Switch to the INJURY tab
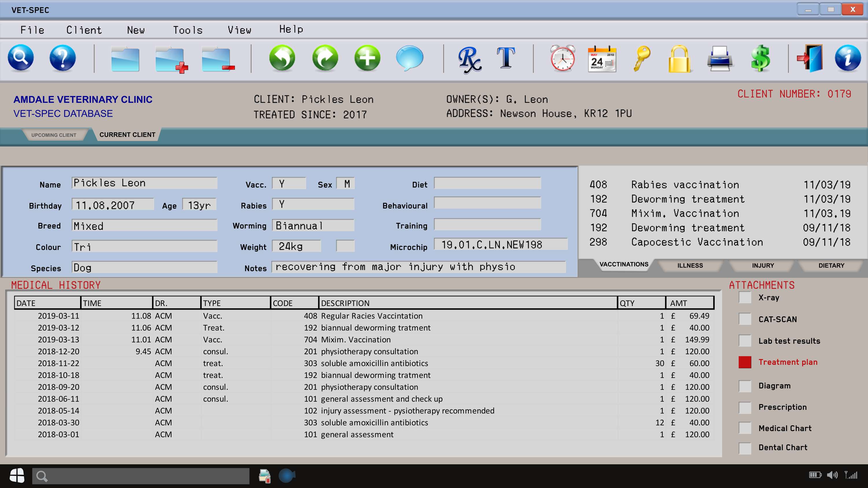 click(763, 266)
